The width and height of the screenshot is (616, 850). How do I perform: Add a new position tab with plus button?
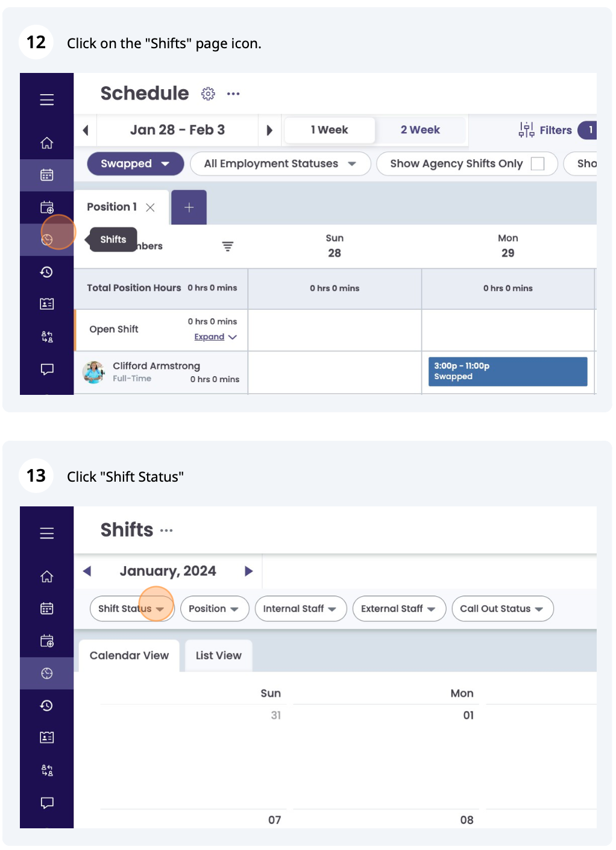189,207
